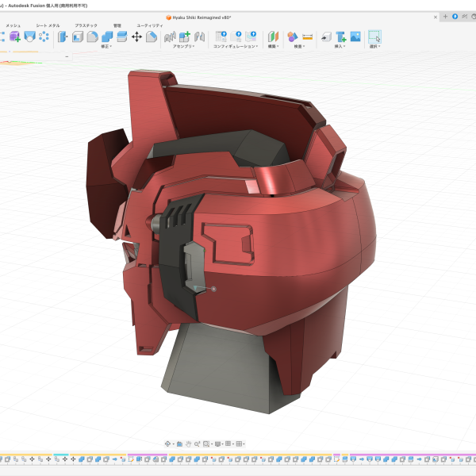Click the Zoom Window fit icon
This screenshot has width=476, height=476.
point(206,443)
